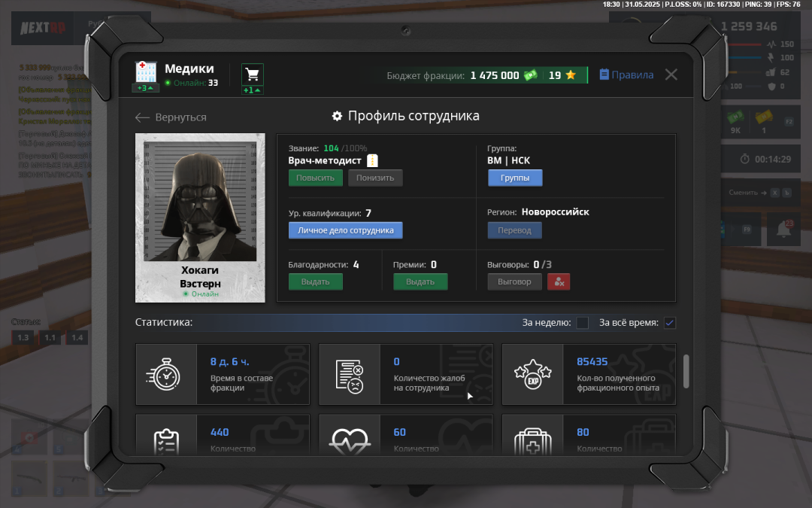This screenshot has width=812, height=508.
Task: Click the complaints document icon
Action: click(x=350, y=377)
